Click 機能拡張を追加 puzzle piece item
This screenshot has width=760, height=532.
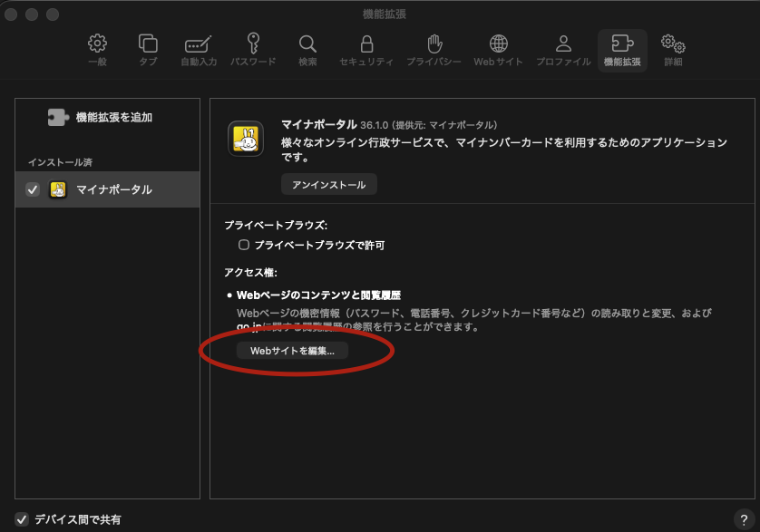100,117
